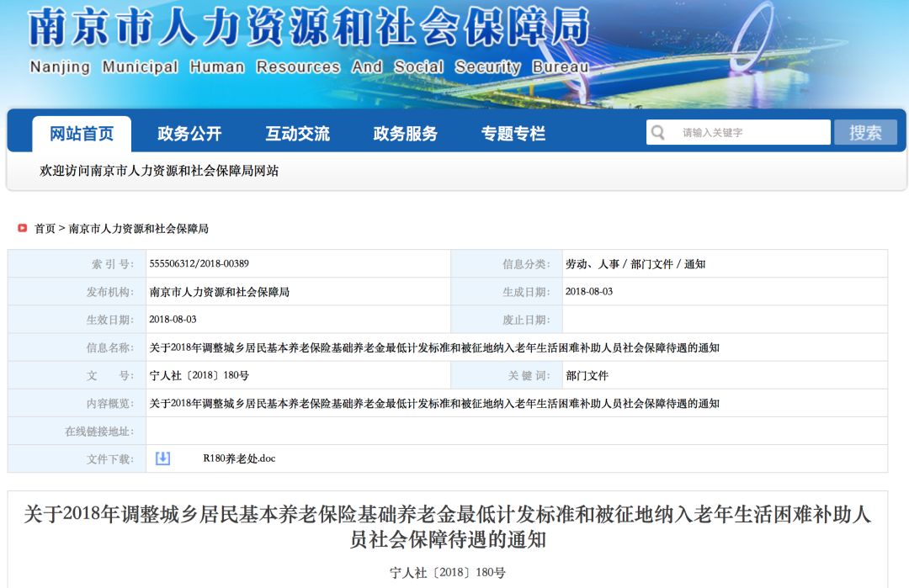Image resolution: width=909 pixels, height=588 pixels.
Task: Click the red breadcrumb marker icon
Action: click(x=23, y=228)
